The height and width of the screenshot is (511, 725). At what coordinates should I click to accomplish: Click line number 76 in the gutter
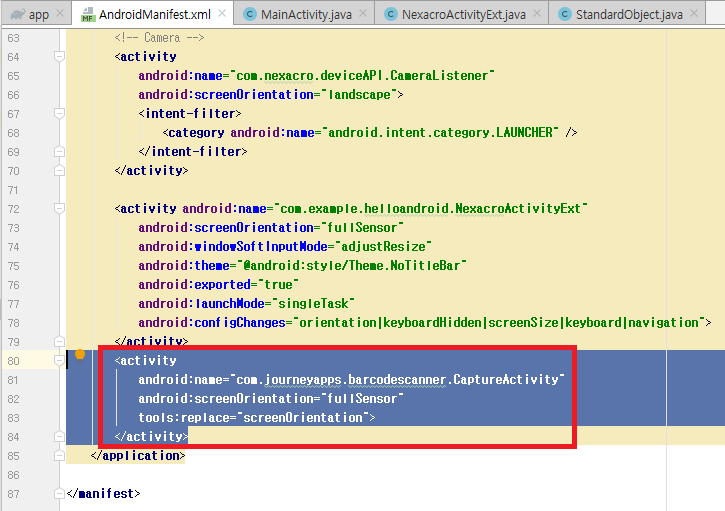[x=13, y=284]
